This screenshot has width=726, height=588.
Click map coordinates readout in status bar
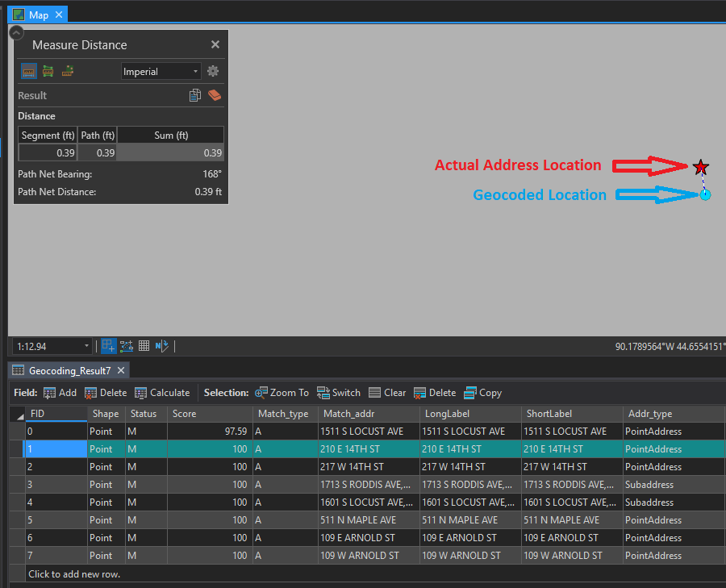669,346
